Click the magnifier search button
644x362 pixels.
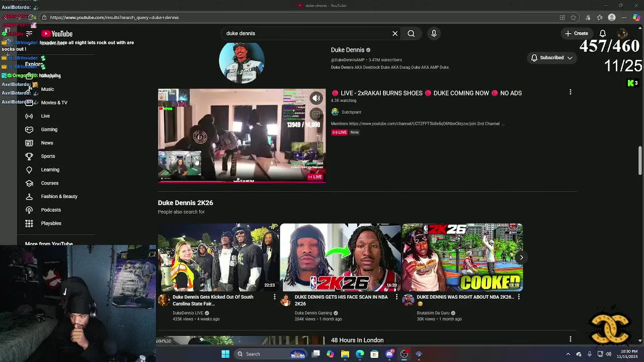pyautogui.click(x=411, y=33)
